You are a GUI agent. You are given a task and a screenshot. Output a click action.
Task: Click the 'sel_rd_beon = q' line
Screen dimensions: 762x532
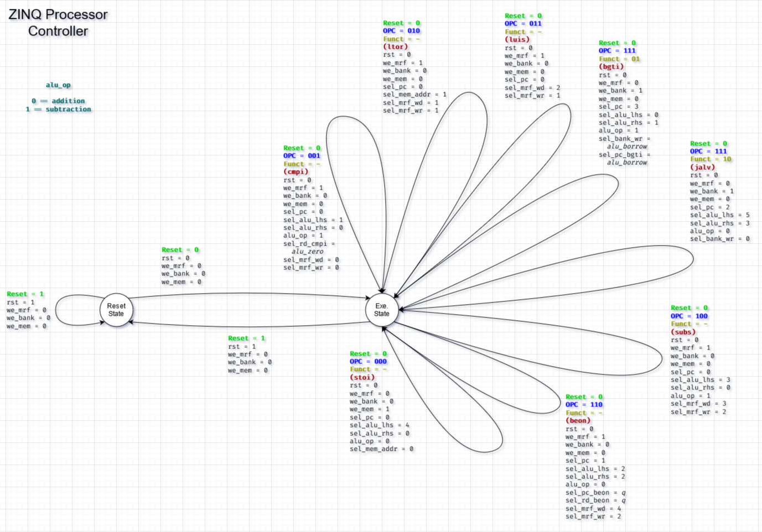coord(595,500)
